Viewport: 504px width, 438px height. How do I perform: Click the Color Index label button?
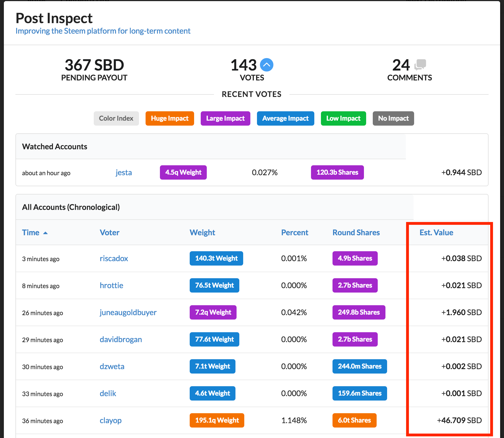(116, 118)
